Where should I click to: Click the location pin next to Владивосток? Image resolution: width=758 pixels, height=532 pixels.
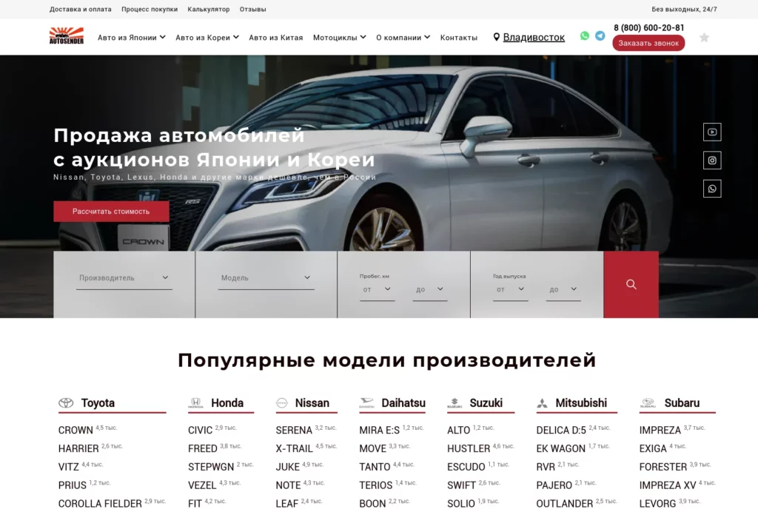coord(497,37)
